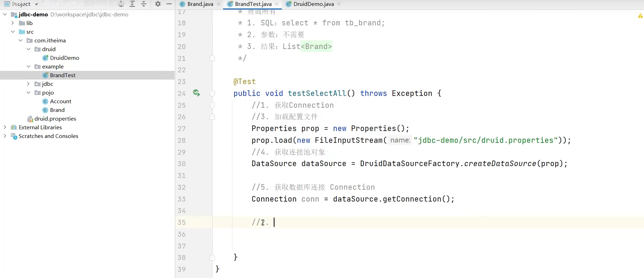The height and width of the screenshot is (278, 644).
Task: Close the BrandTest.java tab
Action: [277, 4]
